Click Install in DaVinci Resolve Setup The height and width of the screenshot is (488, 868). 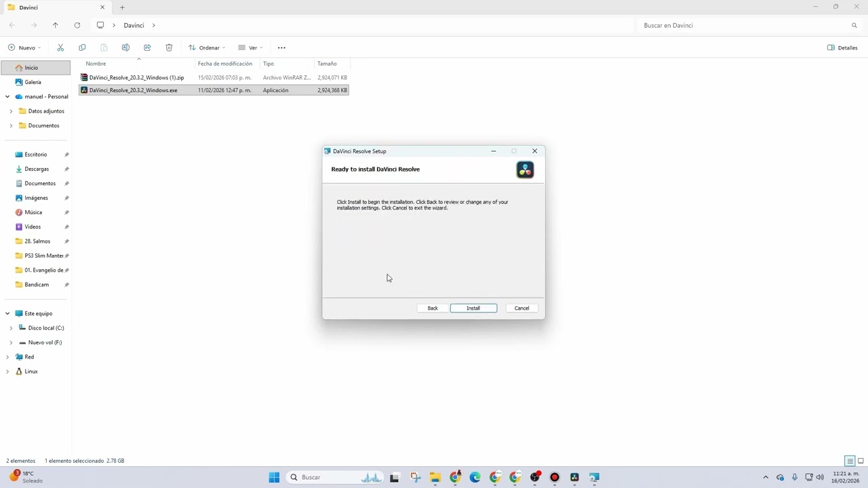[473, 308]
